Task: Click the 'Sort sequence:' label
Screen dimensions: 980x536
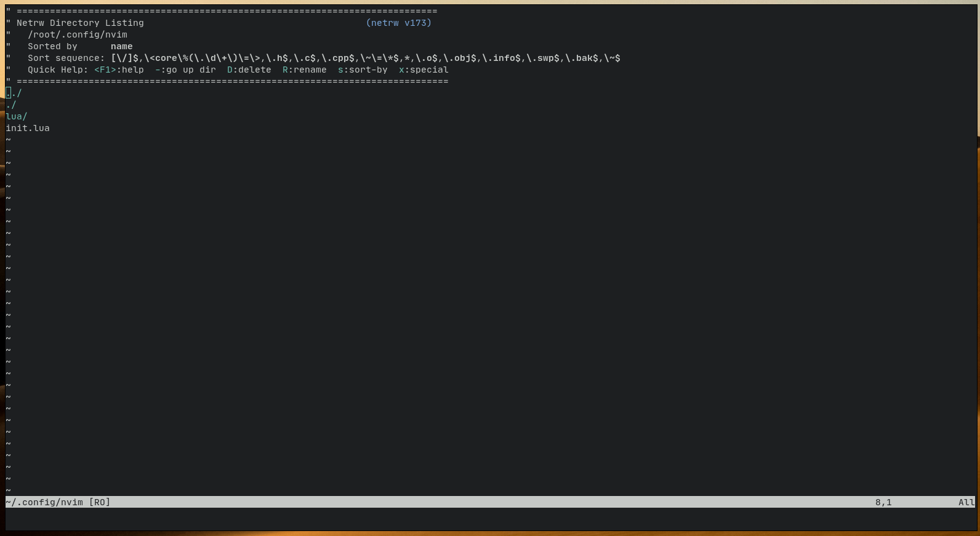Action: click(x=66, y=58)
